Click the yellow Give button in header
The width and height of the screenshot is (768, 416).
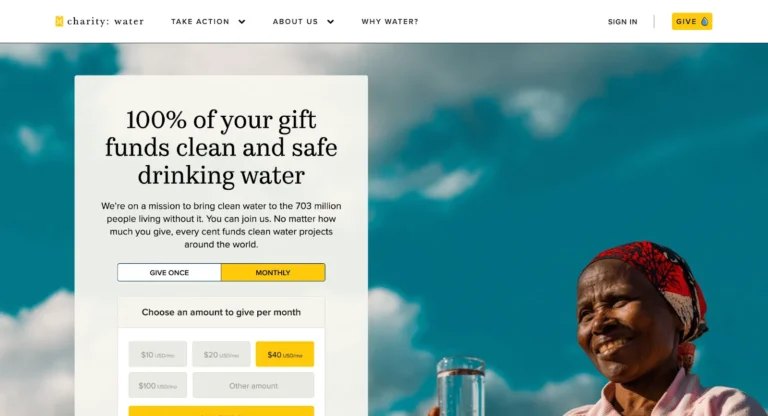tap(692, 21)
